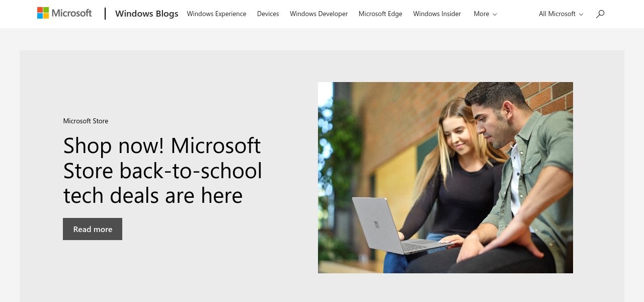Click the hero photo of students with laptop
This screenshot has height=302, width=644.
pyautogui.click(x=445, y=178)
